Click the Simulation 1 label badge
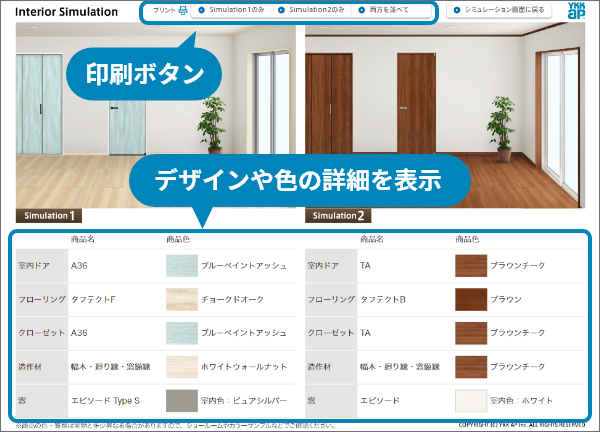This screenshot has height=432, width=600. tap(49, 215)
